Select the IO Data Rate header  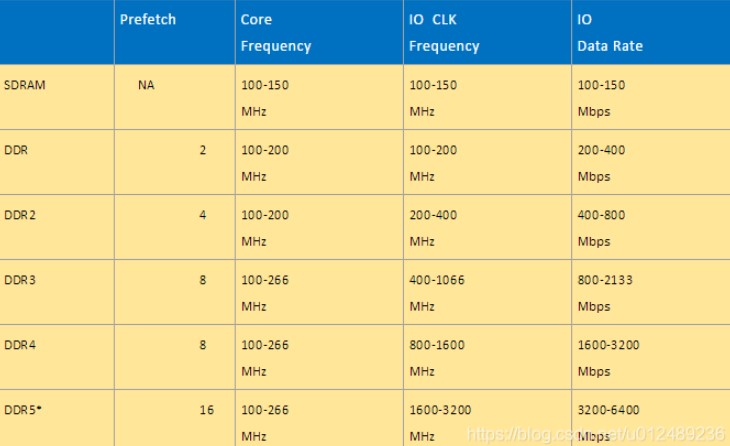610,33
